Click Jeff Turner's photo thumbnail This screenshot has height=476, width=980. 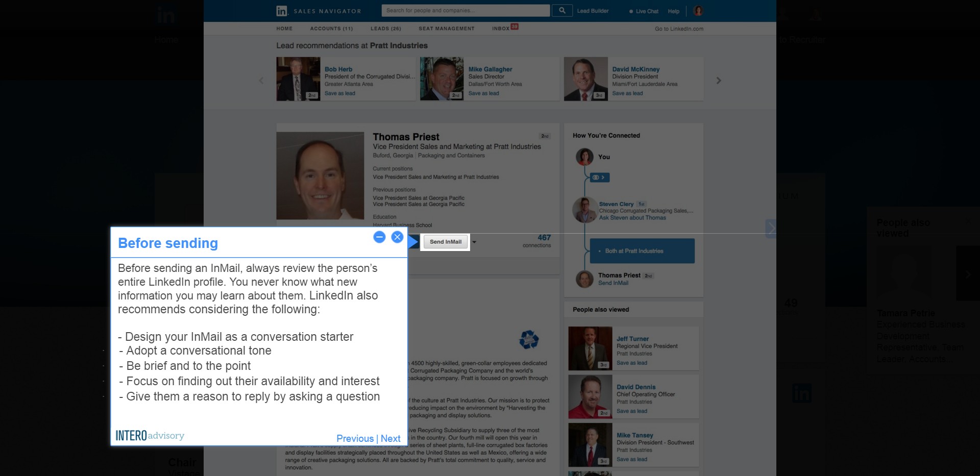click(590, 348)
